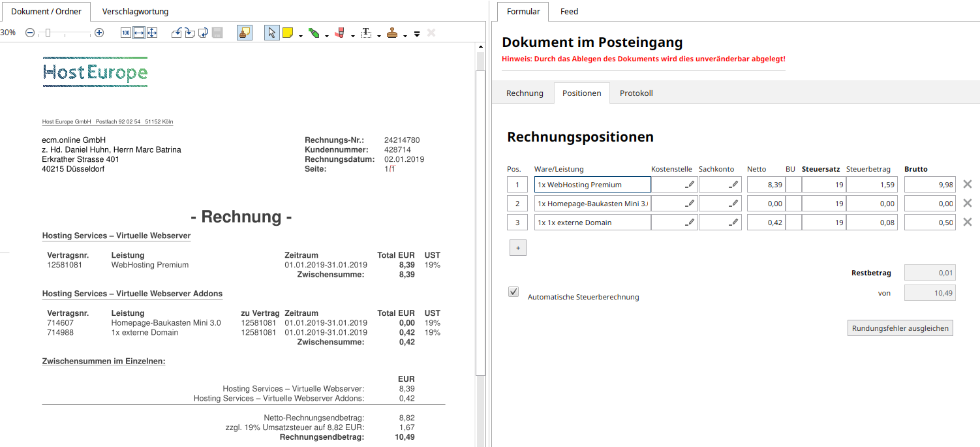Expand the text annotation tool dropdown
The height and width of the screenshot is (447, 980).
pos(379,35)
